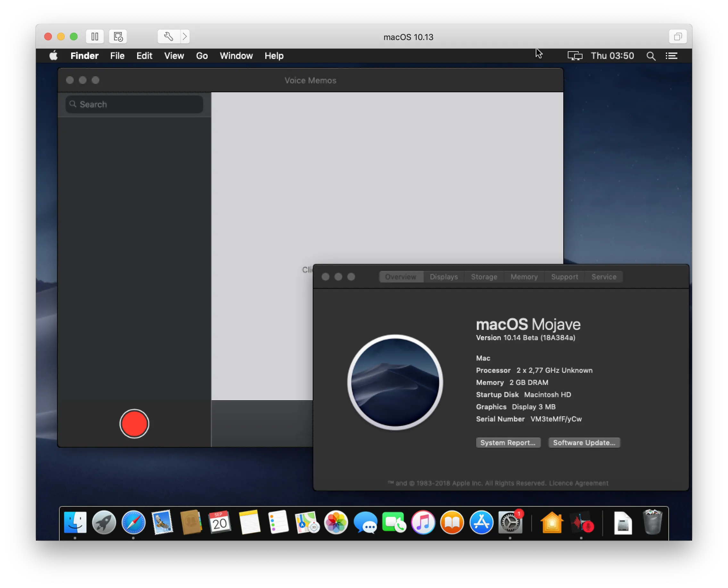Launch Safari from the Dock

(x=134, y=522)
